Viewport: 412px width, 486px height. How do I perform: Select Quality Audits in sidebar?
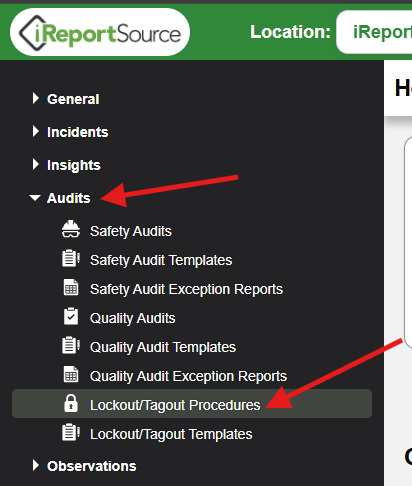click(x=133, y=318)
